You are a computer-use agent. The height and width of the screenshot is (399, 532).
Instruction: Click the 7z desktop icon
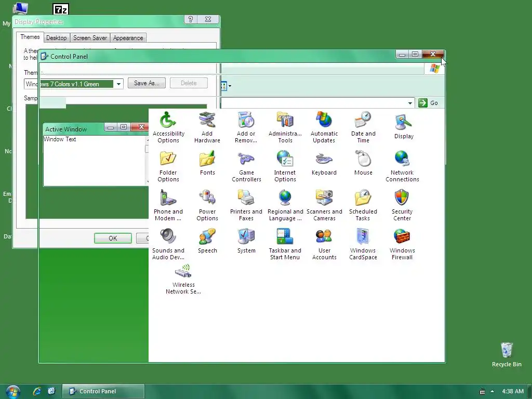(61, 9)
